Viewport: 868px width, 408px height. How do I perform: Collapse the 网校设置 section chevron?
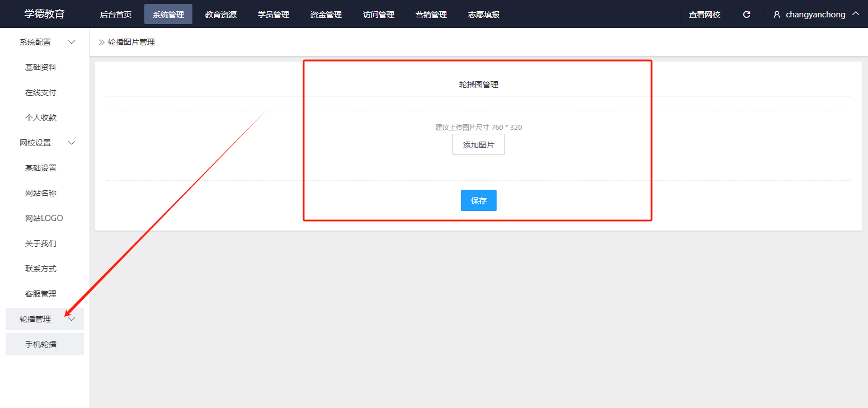pyautogui.click(x=72, y=143)
